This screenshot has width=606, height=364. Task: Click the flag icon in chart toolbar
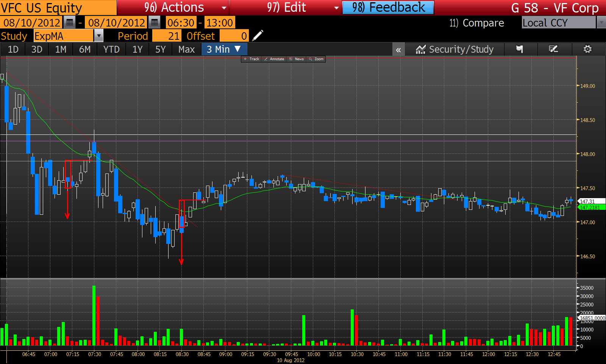click(x=520, y=49)
